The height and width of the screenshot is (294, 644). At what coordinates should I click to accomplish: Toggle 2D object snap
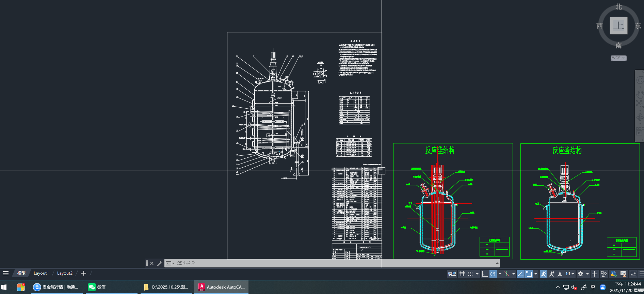click(x=529, y=274)
